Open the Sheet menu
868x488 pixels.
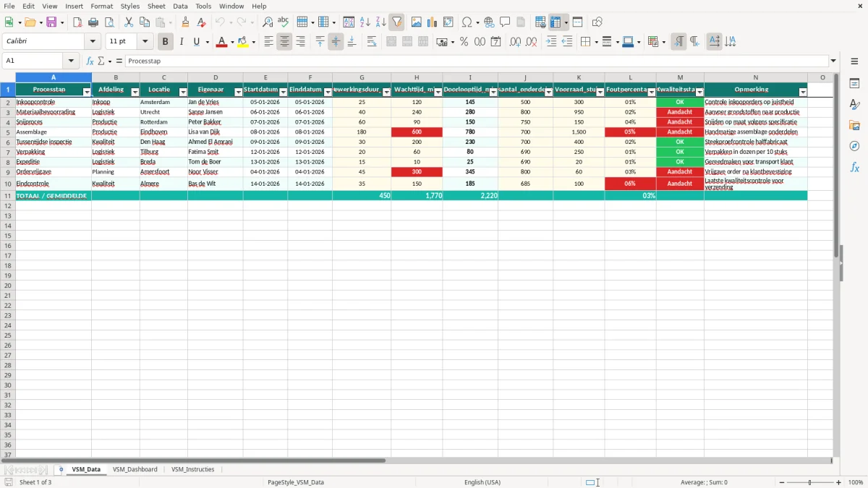point(156,6)
